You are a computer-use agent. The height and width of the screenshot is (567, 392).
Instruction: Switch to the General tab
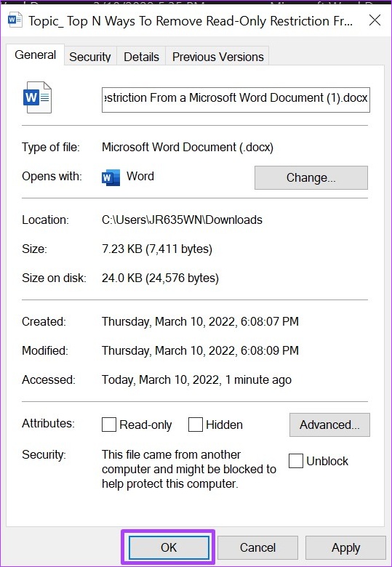(36, 55)
